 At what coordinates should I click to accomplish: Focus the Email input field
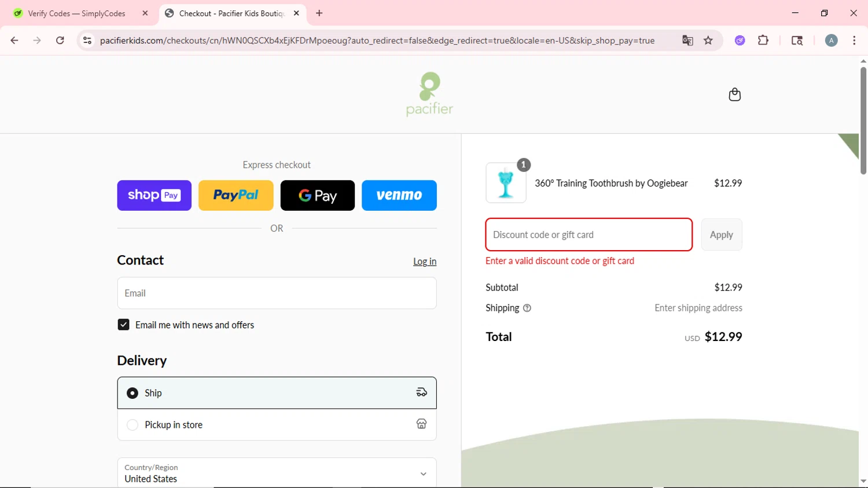(277, 293)
